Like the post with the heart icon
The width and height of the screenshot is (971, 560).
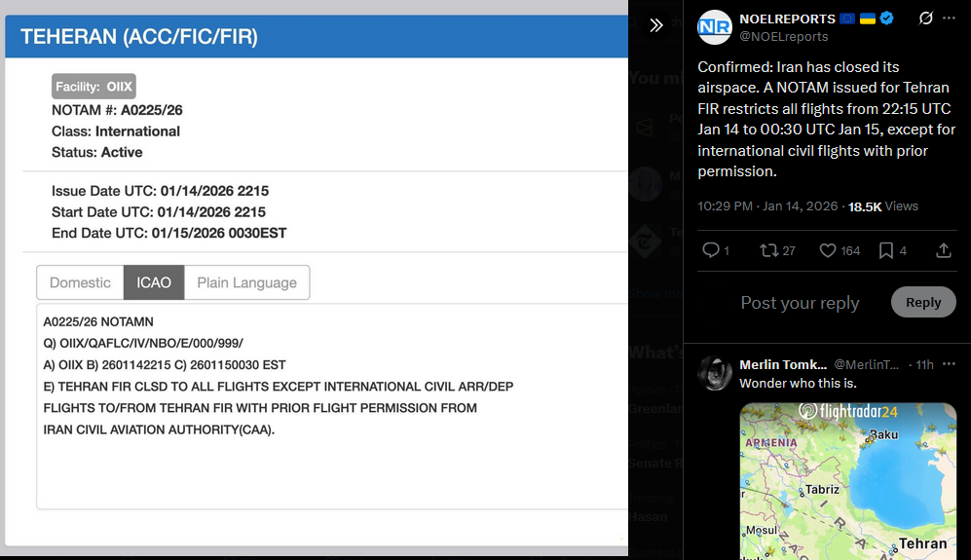827,250
